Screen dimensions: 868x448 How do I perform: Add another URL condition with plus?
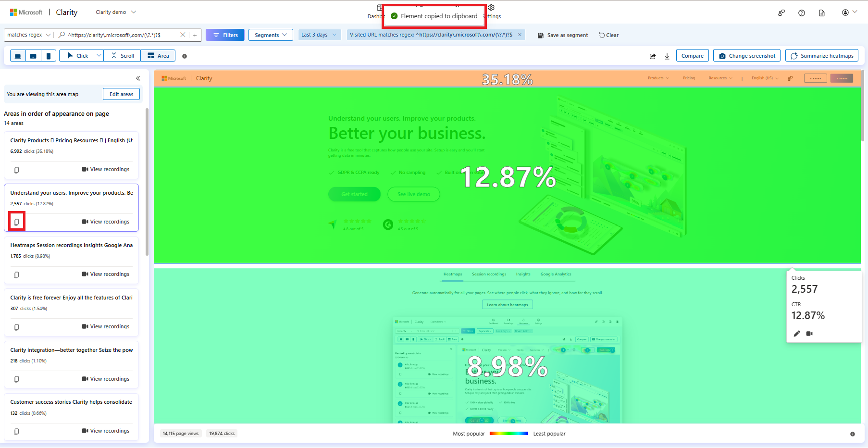(195, 35)
